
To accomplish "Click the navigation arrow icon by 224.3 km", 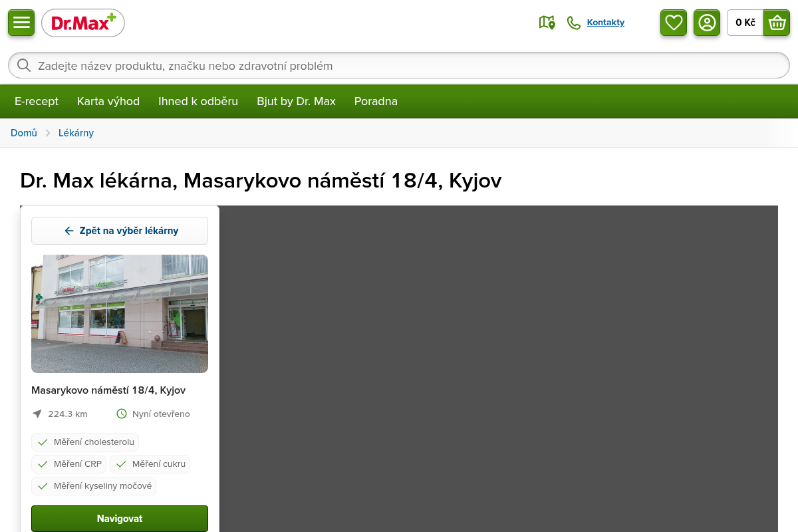I will click(x=37, y=414).
